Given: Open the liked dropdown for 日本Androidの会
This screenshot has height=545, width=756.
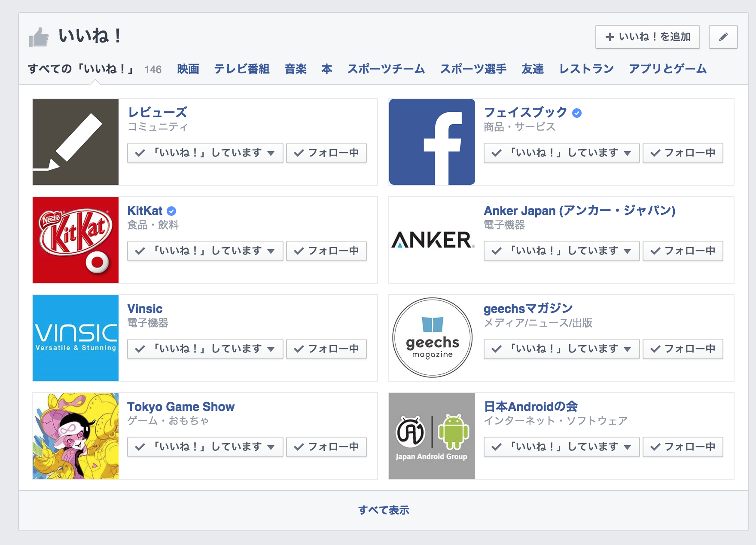Looking at the screenshot, I should [562, 447].
